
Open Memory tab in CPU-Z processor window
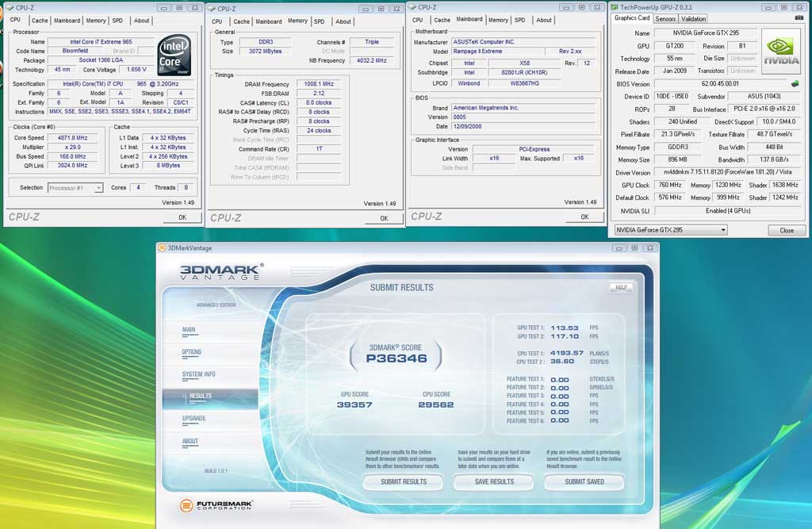pos(96,21)
